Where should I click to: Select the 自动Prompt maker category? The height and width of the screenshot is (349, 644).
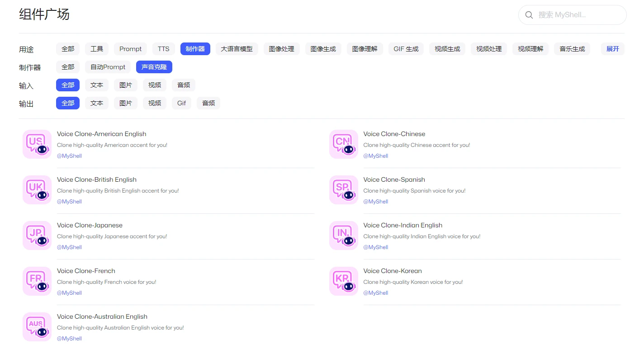click(107, 67)
